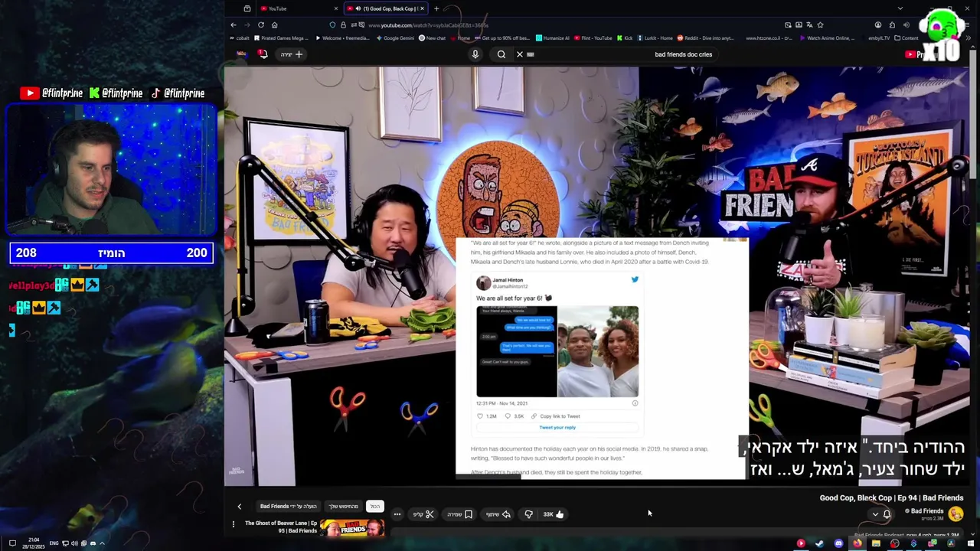Open Discord from the taskbar
Viewport: 980px width, 551px height.
pyautogui.click(x=838, y=543)
